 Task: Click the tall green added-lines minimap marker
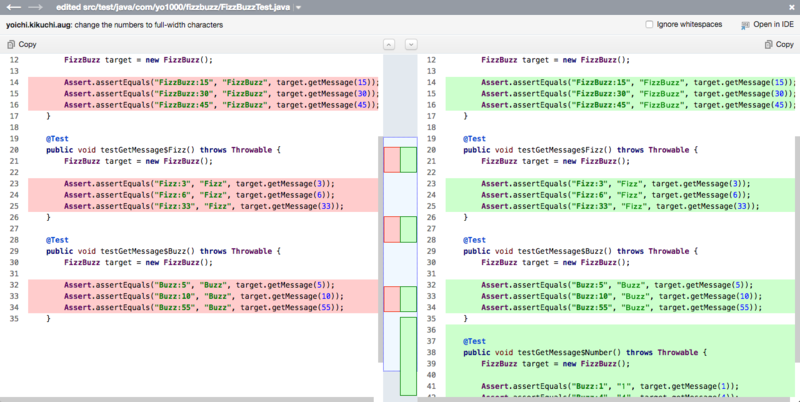(408, 356)
